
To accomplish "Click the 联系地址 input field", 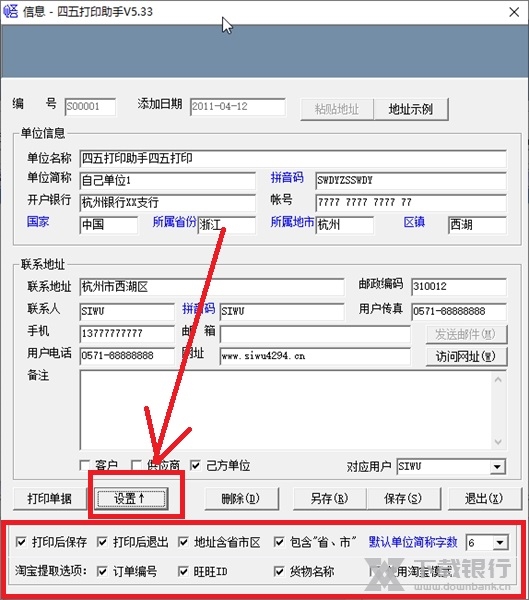I will (x=212, y=287).
